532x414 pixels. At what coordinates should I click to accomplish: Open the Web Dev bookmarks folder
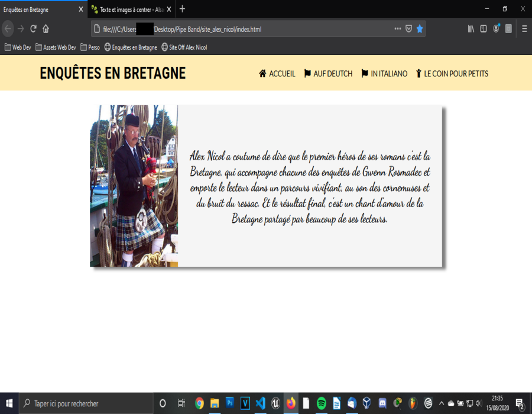[18, 47]
